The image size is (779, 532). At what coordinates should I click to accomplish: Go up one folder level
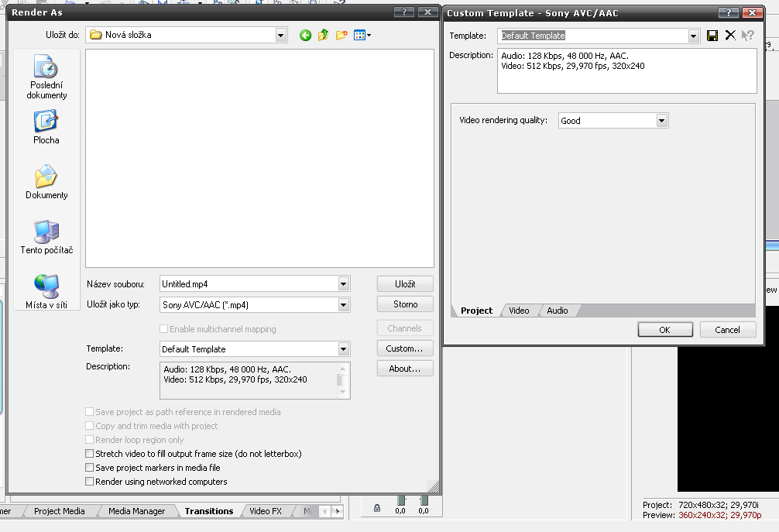(324, 36)
